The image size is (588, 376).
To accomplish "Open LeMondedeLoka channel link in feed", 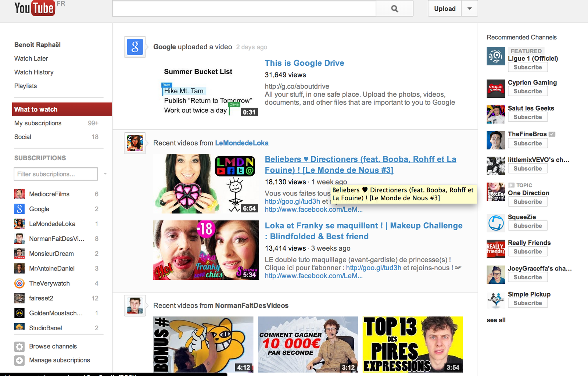I will point(242,143).
